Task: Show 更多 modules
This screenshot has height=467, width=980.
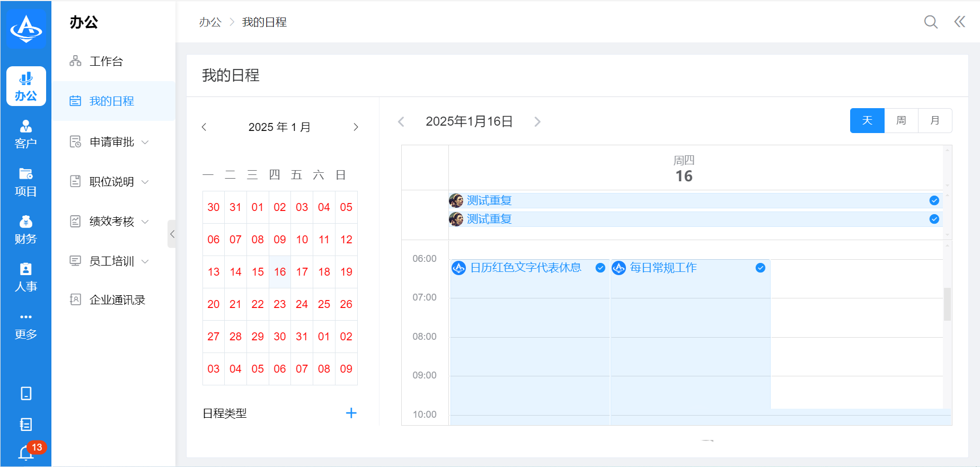Action: [x=26, y=325]
